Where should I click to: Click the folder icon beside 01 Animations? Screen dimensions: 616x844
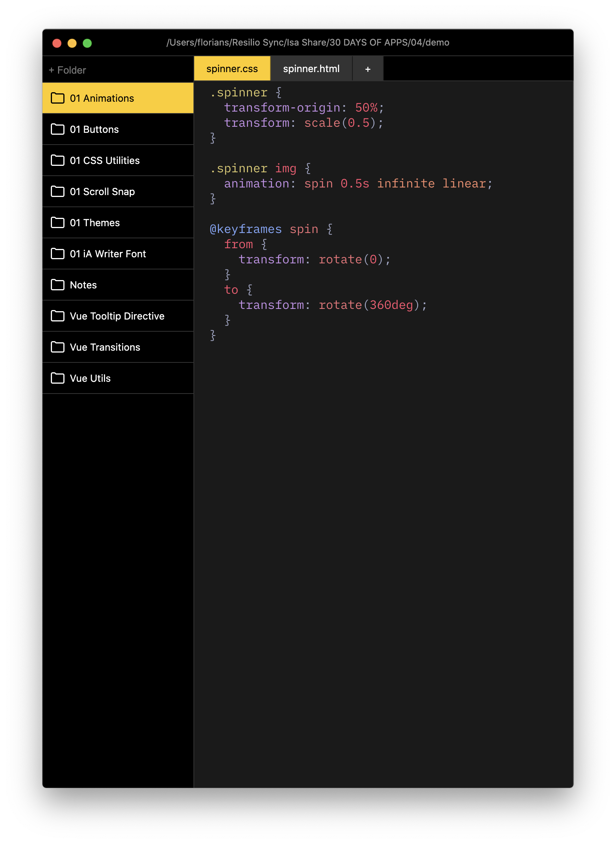tap(58, 98)
